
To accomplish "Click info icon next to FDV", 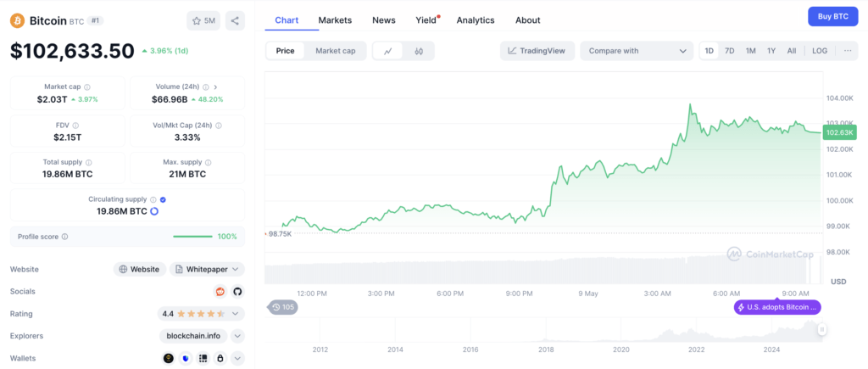I will [75, 126].
